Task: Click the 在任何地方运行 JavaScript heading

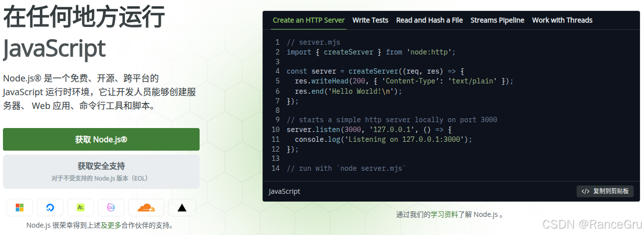Action: tap(84, 33)
